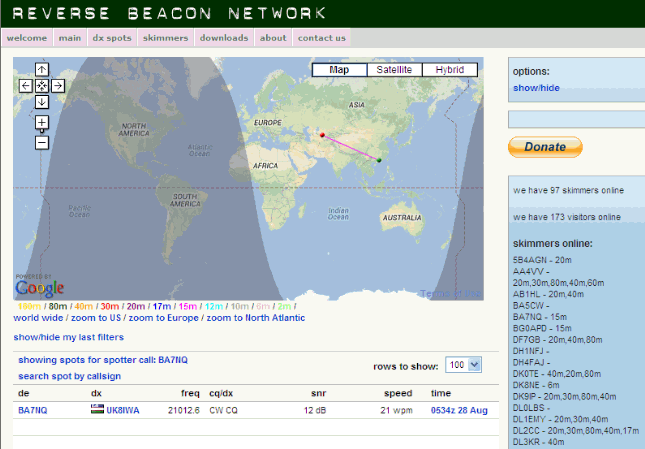Viewport: 645px width, 449px height.
Task: Click the freq column header
Action: (x=190, y=393)
